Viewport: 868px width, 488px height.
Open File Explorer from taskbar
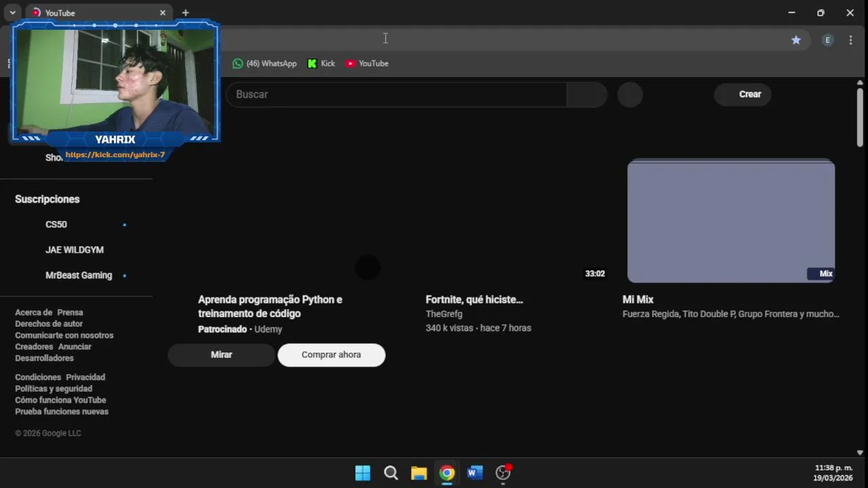click(419, 472)
